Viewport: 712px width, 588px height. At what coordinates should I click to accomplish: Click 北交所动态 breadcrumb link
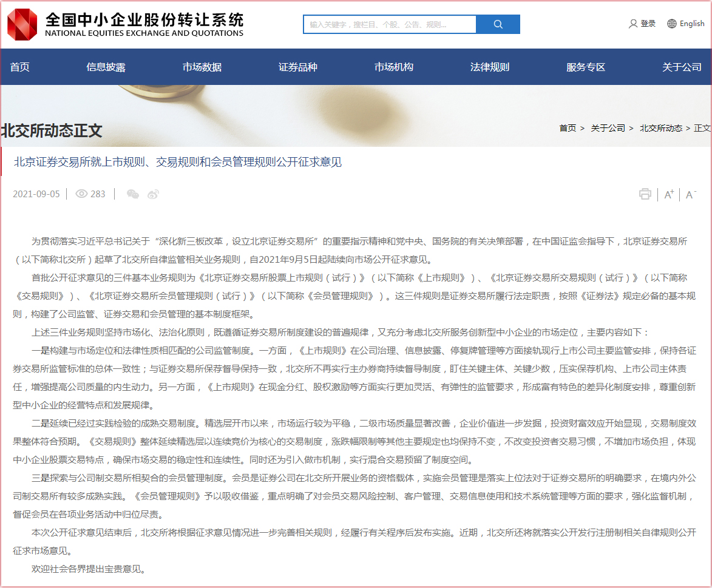click(x=660, y=128)
